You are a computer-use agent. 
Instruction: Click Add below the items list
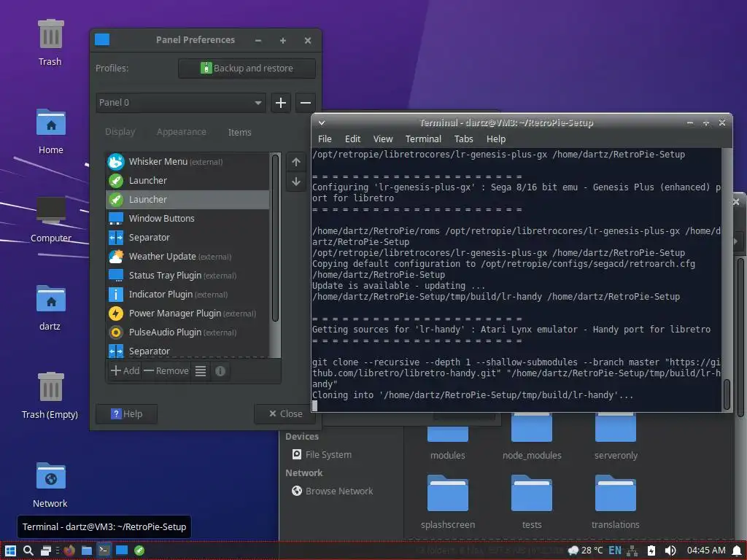tap(125, 371)
